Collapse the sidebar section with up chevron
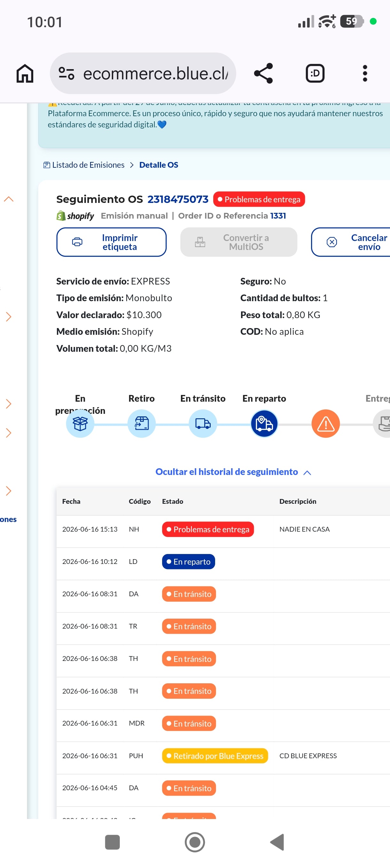The image size is (390, 868). tap(9, 199)
